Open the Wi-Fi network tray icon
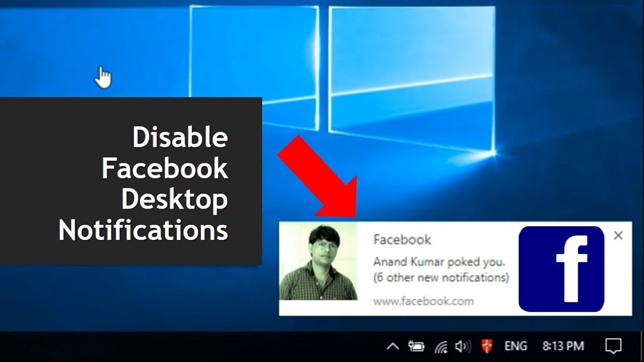The height and width of the screenshot is (362, 644). pyautogui.click(x=441, y=346)
